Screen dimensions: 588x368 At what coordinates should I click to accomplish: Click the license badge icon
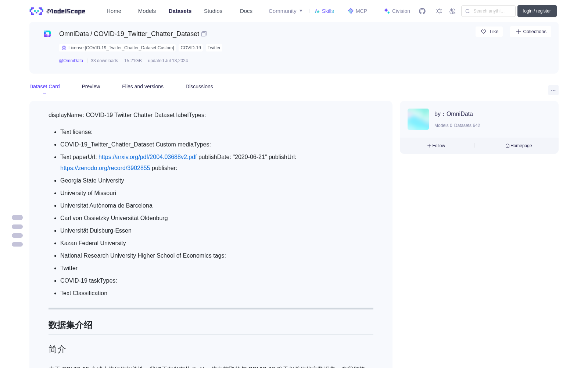click(64, 48)
